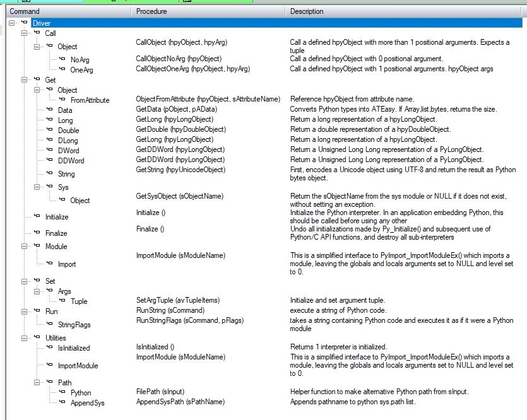Sort by the Command column header
This screenshot has width=527, height=420.
[x=69, y=11]
